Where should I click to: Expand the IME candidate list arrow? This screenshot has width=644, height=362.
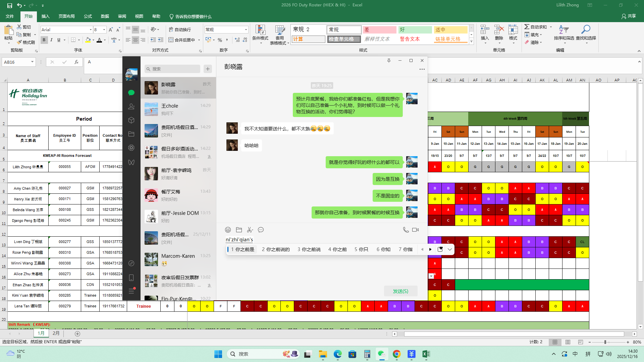pos(449,249)
